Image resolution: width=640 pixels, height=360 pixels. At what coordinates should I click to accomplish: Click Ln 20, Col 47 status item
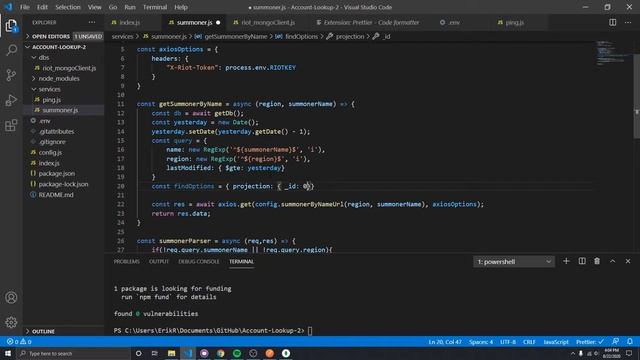click(x=445, y=342)
